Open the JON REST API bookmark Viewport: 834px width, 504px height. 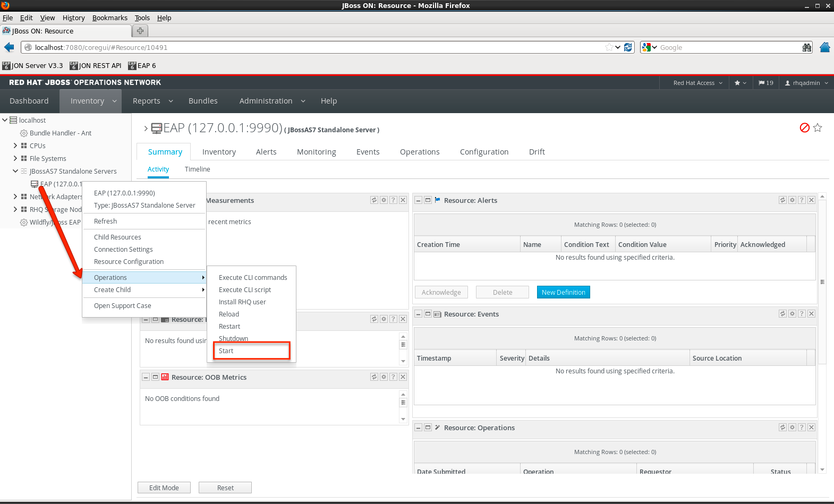[96, 66]
